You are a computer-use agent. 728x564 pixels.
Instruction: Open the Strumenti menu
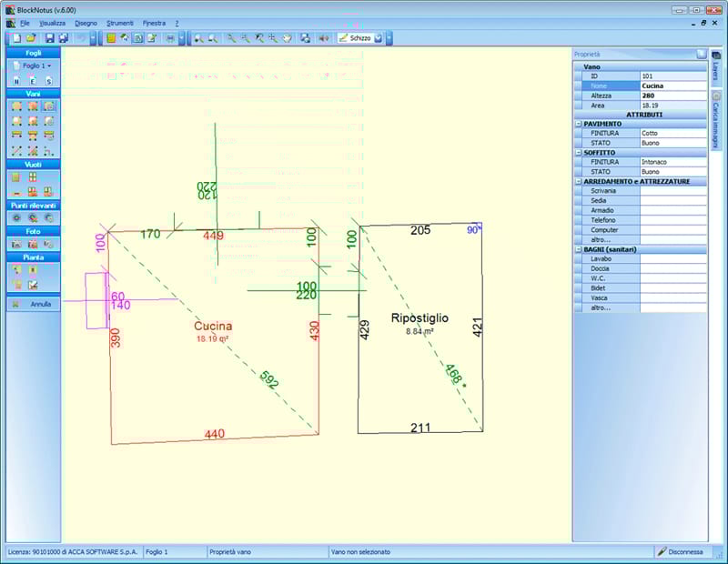coord(118,22)
